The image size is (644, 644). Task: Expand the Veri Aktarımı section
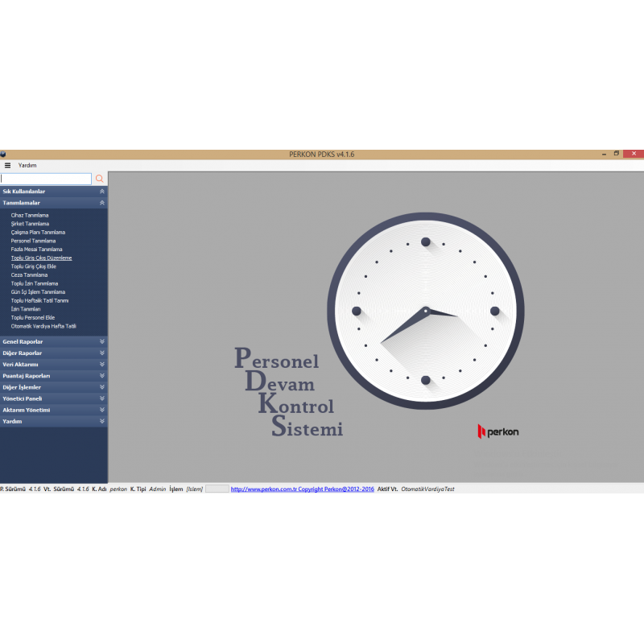point(54,365)
